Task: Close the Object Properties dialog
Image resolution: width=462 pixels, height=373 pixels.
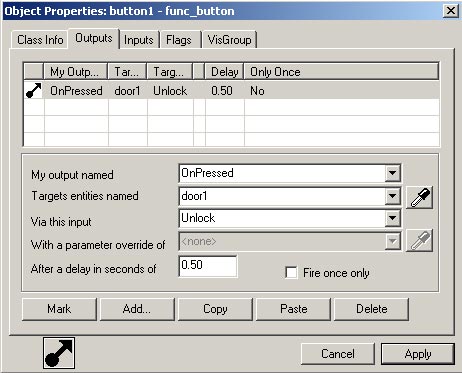Action: tap(451, 11)
